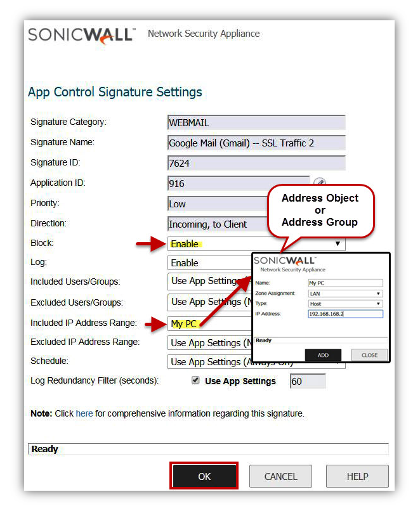The image size is (420, 518).
Task: Open HELP for signature settings
Action: (x=357, y=476)
